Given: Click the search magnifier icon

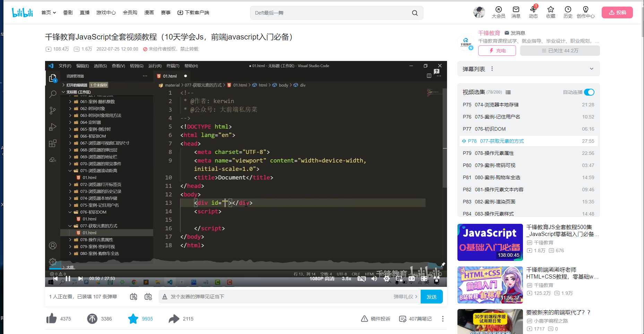Looking at the screenshot, I should point(415,13).
